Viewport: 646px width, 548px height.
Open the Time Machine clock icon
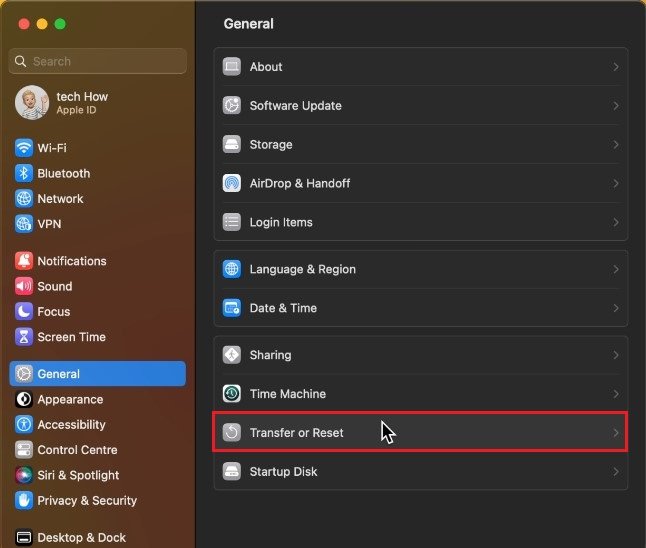pos(232,394)
